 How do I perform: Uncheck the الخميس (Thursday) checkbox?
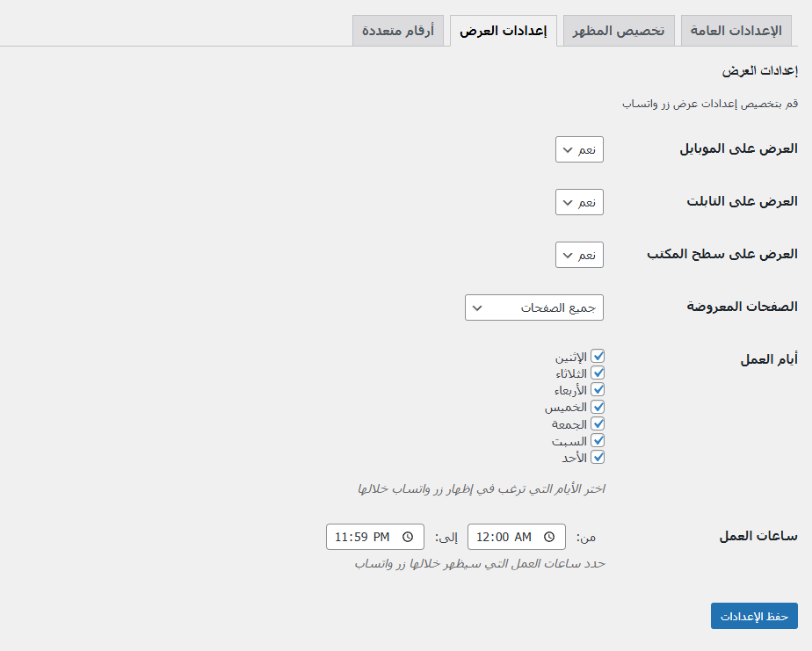[x=598, y=407]
